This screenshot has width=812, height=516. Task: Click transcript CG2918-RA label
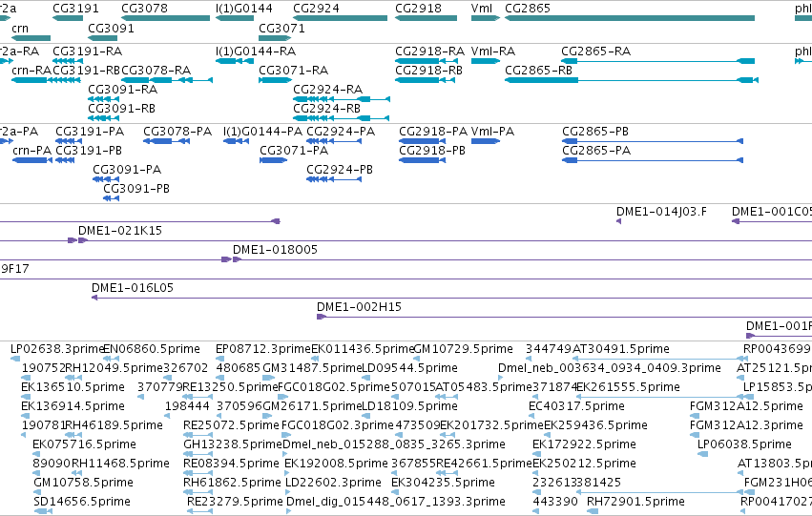[429, 52]
